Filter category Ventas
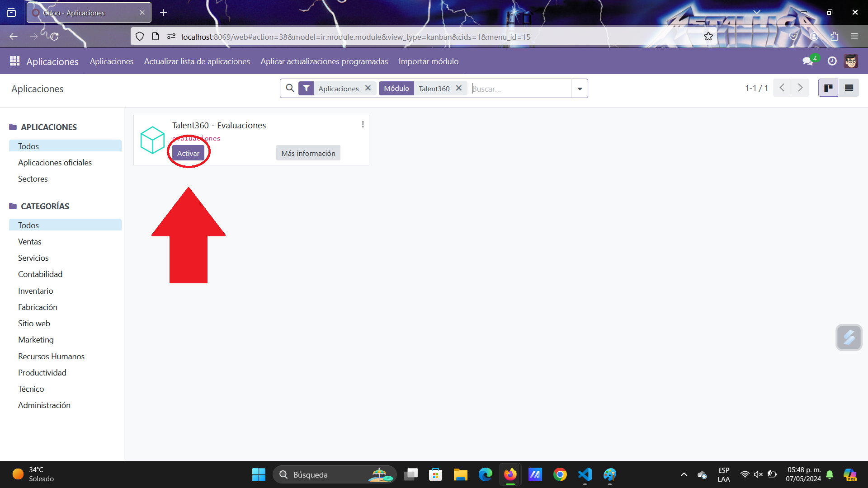Image resolution: width=868 pixels, height=488 pixels. (x=65, y=241)
